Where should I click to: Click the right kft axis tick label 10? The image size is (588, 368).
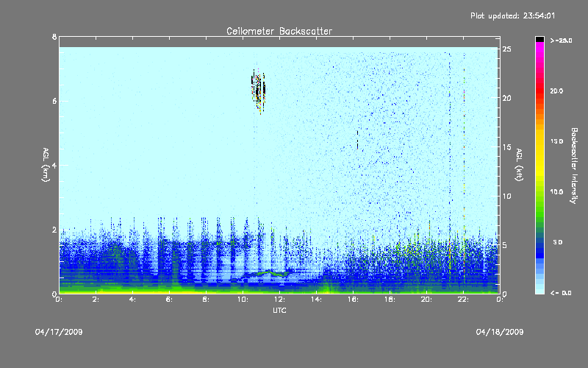[x=506, y=196]
